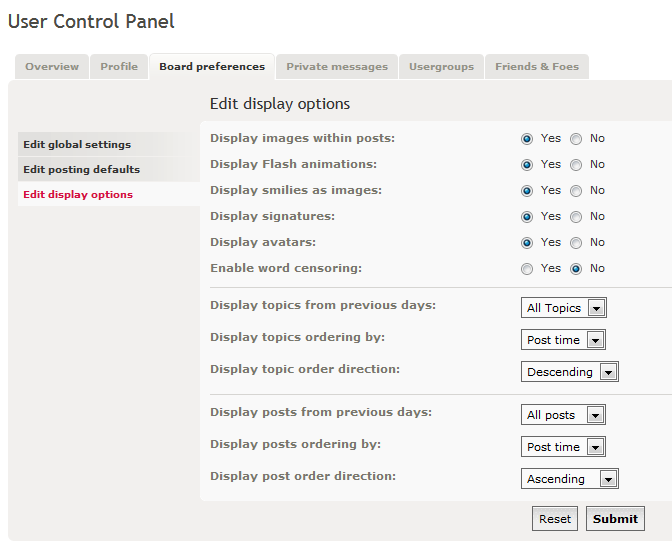The width and height of the screenshot is (672, 548).
Task: Expand Display post order direction dropdown
Action: point(570,479)
